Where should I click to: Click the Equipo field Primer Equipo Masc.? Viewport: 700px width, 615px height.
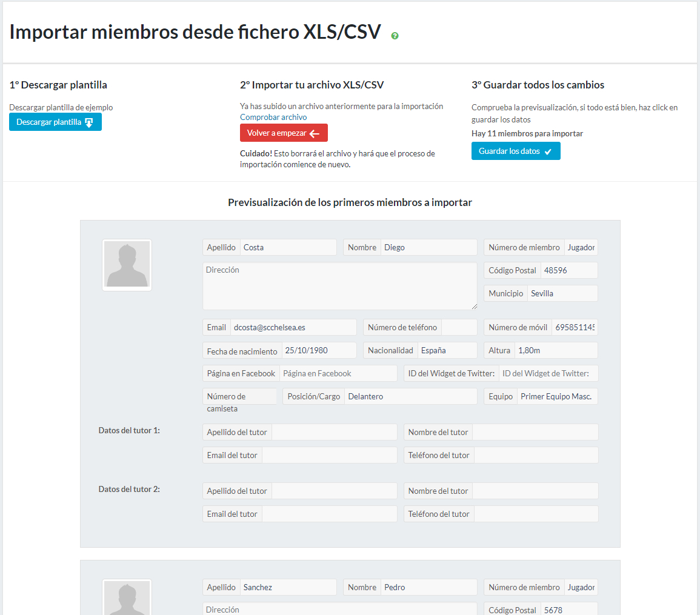click(x=557, y=396)
